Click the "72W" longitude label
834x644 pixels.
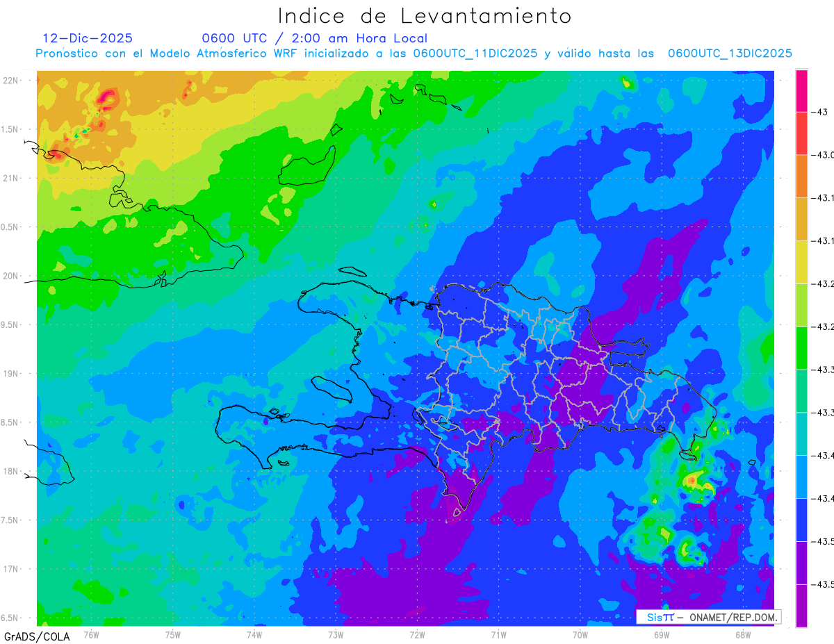coord(417,634)
